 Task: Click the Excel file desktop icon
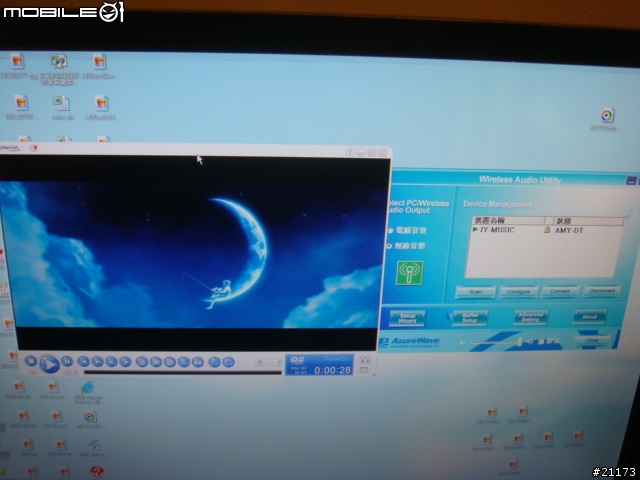pyautogui.click(x=61, y=103)
